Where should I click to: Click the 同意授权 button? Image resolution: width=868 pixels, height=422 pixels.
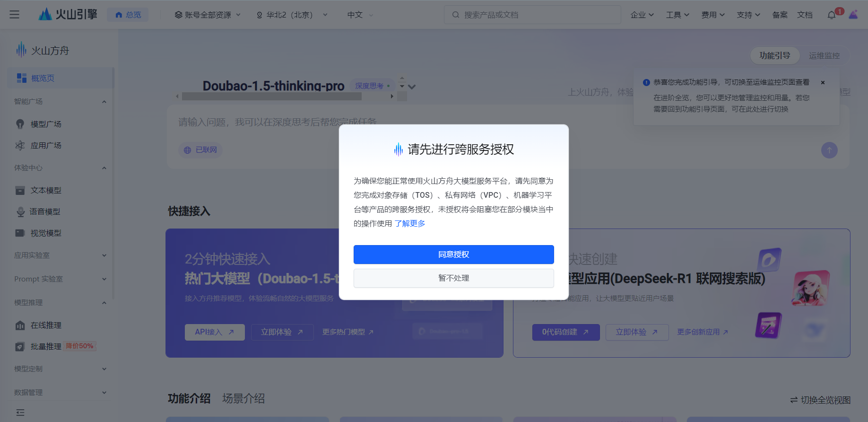pos(454,255)
